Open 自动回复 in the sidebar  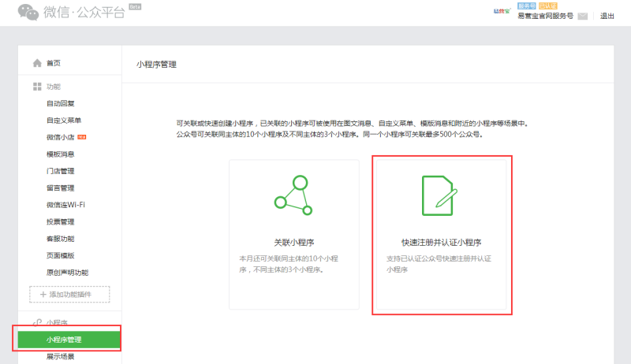61,103
